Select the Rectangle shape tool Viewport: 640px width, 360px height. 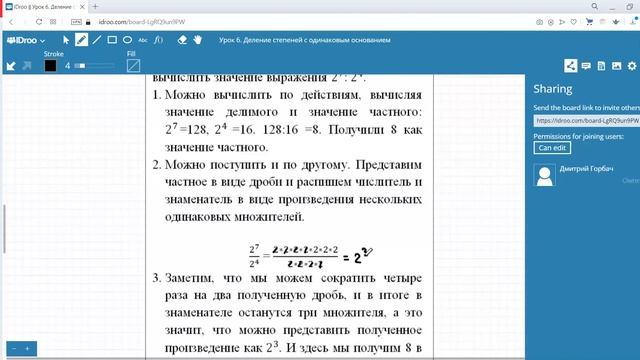[x=112, y=40]
